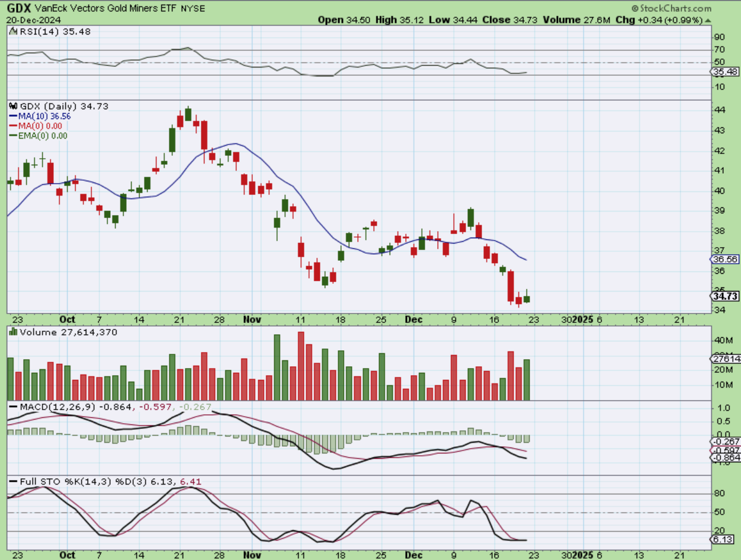Click the black line icon before Full STO
Screen dimensions: 741x560
pos(12,482)
